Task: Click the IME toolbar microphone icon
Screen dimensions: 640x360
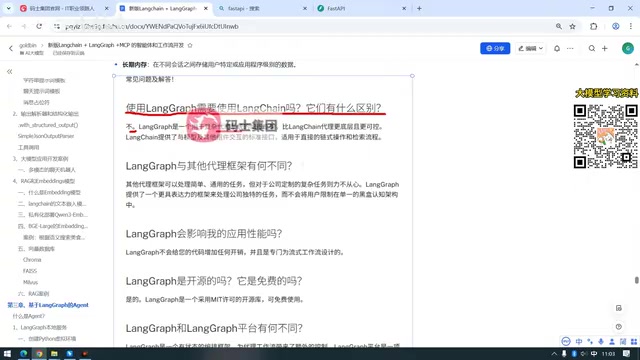Action: click(x=601, y=341)
